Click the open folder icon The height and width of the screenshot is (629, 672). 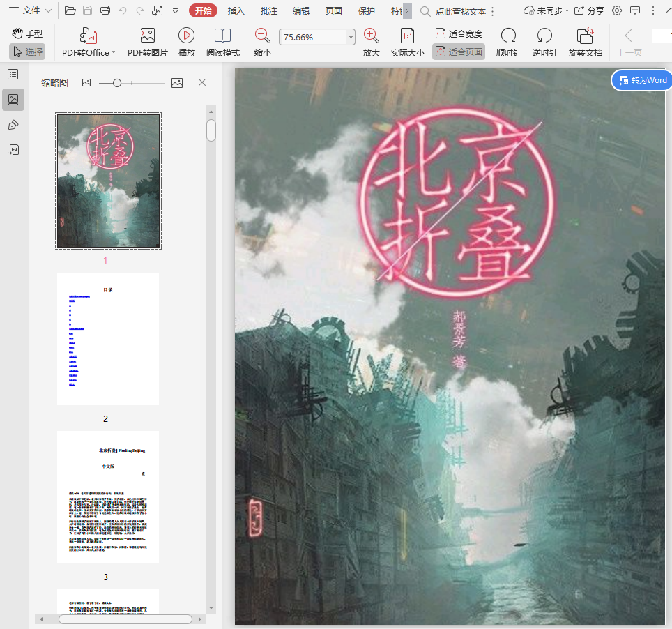point(70,10)
